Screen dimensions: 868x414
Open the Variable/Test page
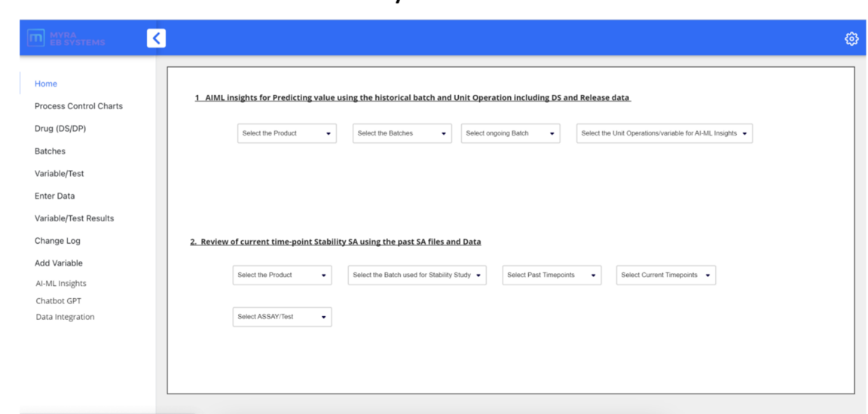click(60, 174)
